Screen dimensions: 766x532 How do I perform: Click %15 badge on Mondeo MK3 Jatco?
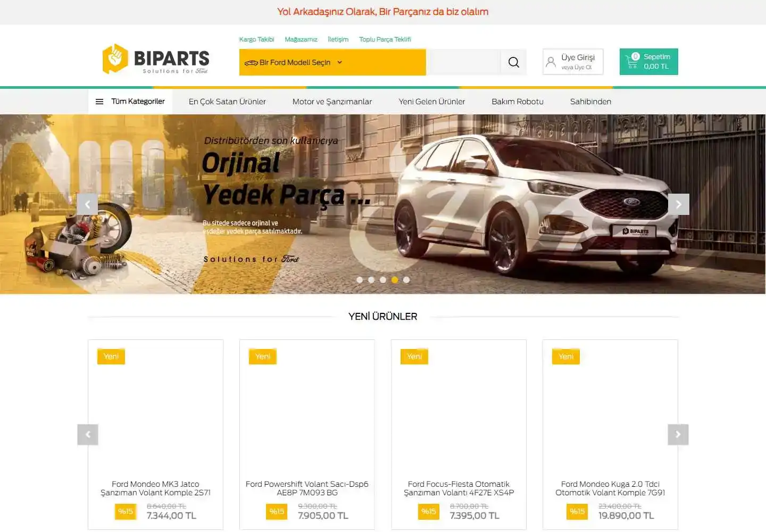tap(126, 511)
